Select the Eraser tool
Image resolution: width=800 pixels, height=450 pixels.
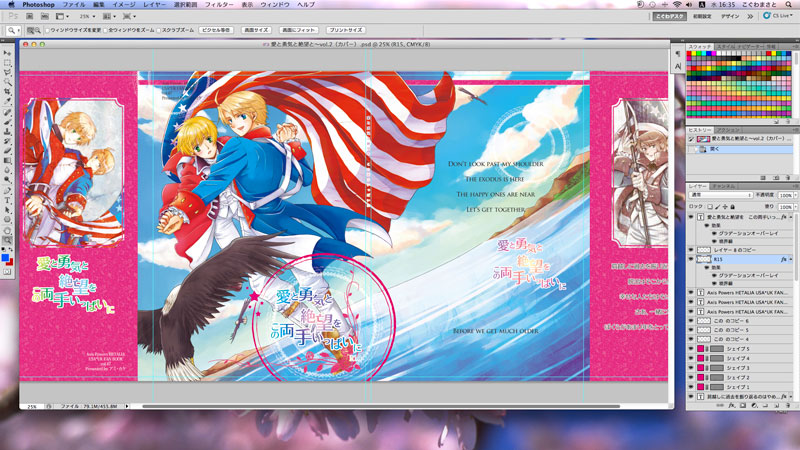pos(7,150)
